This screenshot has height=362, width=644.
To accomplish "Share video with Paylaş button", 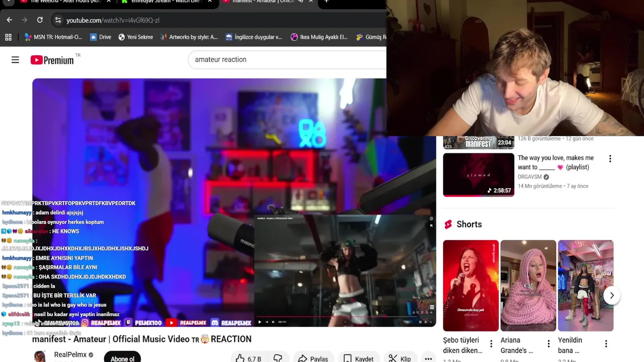I will 312,358.
